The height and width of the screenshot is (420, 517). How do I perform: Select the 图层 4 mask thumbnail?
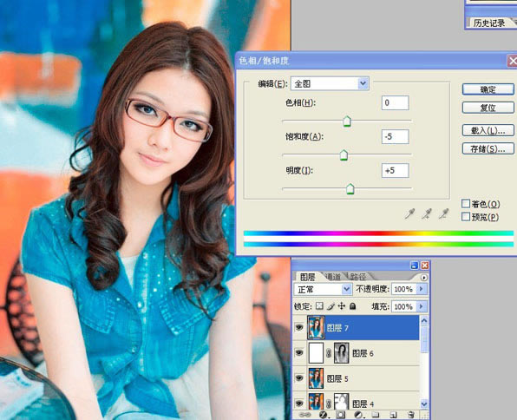341,402
